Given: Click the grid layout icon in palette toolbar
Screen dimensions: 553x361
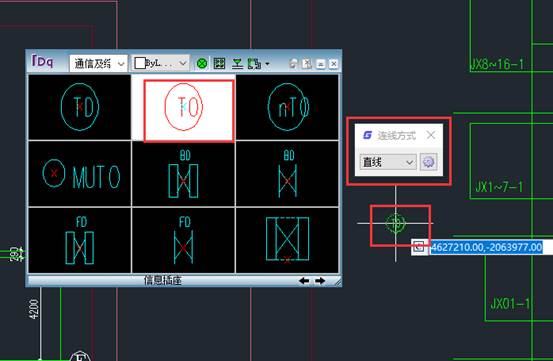Looking at the screenshot, I should 219,64.
